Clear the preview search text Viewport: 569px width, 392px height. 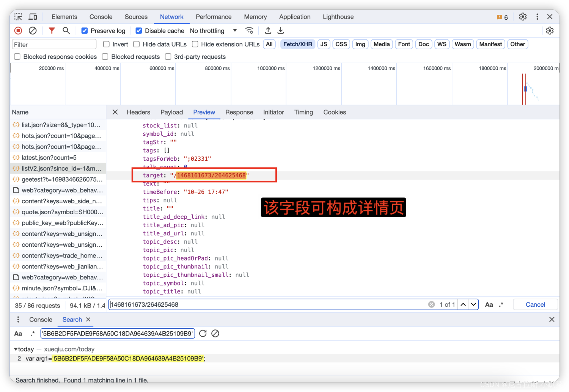[431, 304]
